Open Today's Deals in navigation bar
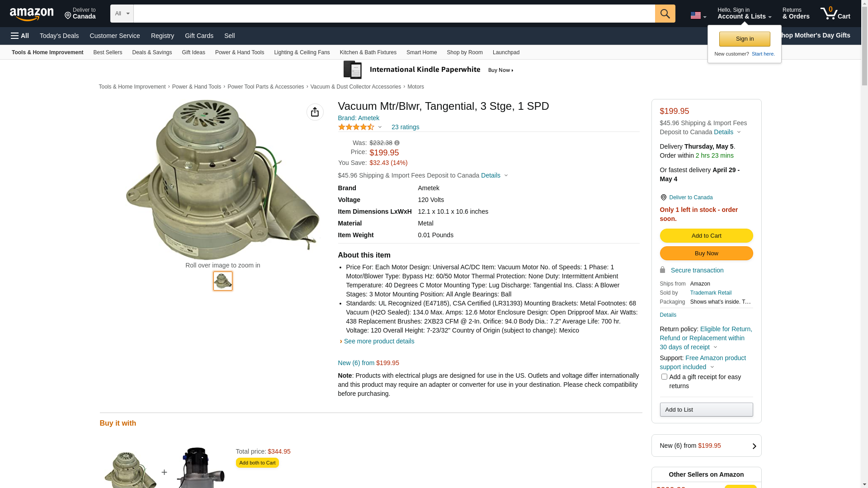Viewport: 868px width, 488px height. coord(59,36)
